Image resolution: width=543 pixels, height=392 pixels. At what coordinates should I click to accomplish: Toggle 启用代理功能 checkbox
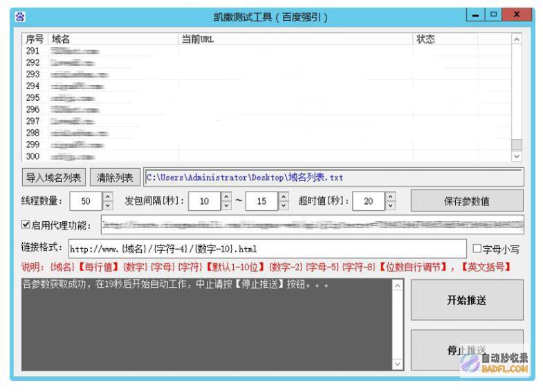[x=26, y=225]
